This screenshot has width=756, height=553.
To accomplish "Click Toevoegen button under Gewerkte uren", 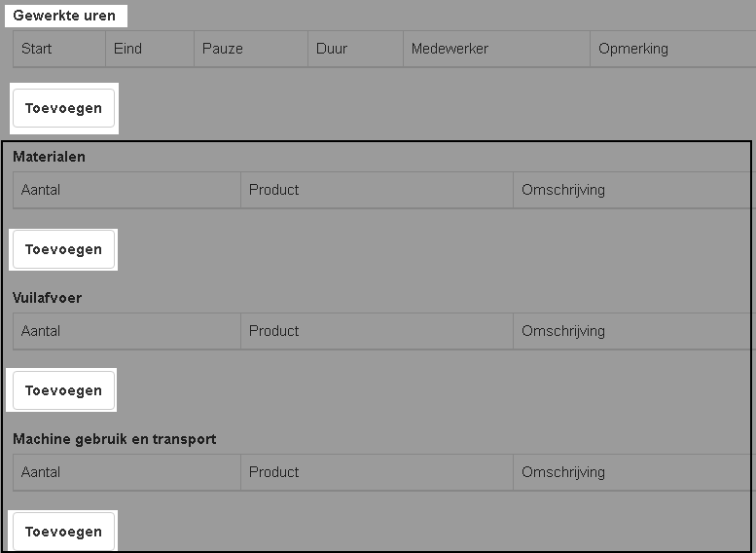I will point(63,108).
